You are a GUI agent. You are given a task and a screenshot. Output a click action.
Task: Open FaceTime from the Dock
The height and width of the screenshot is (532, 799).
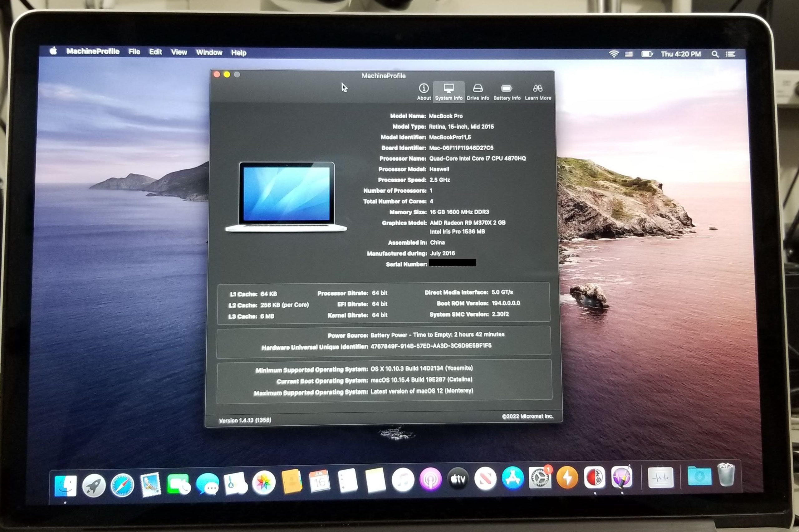[179, 484]
